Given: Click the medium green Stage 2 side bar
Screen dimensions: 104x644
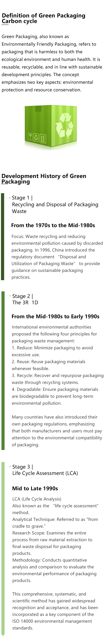Looking at the screenshot, I should click(x=3, y=370).
